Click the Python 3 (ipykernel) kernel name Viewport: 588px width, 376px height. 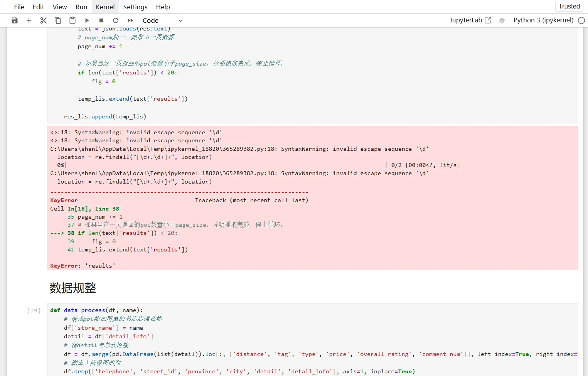(x=543, y=20)
